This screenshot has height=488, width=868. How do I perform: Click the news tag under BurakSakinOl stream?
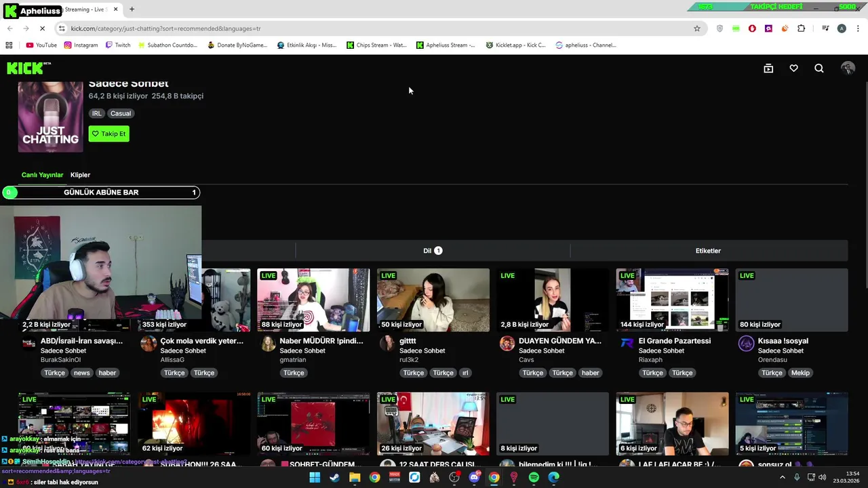(81, 373)
